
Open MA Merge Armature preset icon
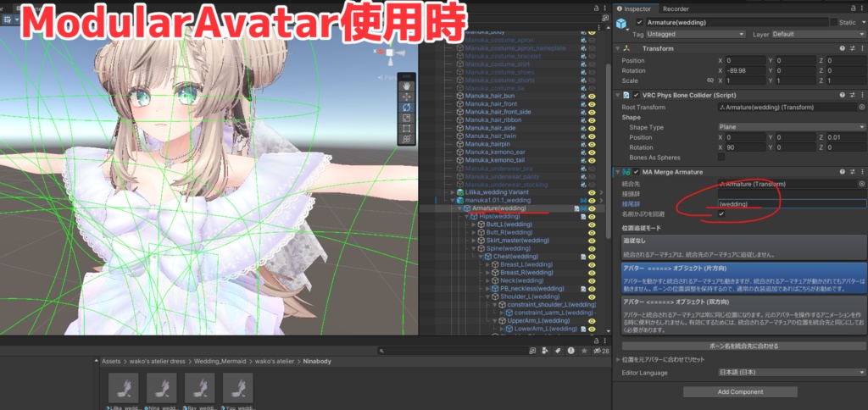click(x=852, y=172)
